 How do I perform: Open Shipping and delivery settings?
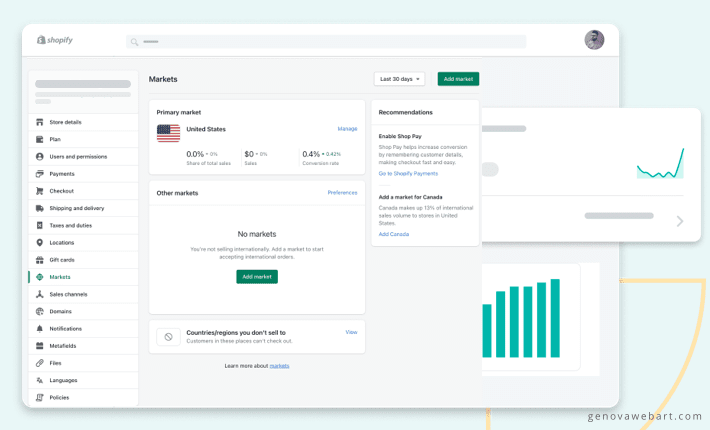(x=83, y=208)
